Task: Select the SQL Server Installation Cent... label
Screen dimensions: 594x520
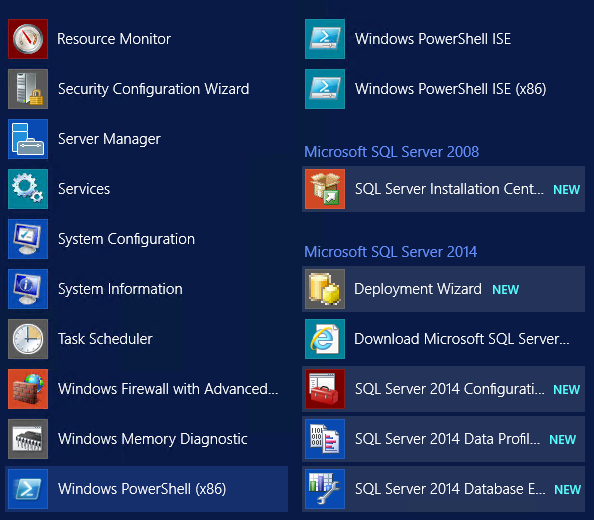Action: tap(449, 189)
